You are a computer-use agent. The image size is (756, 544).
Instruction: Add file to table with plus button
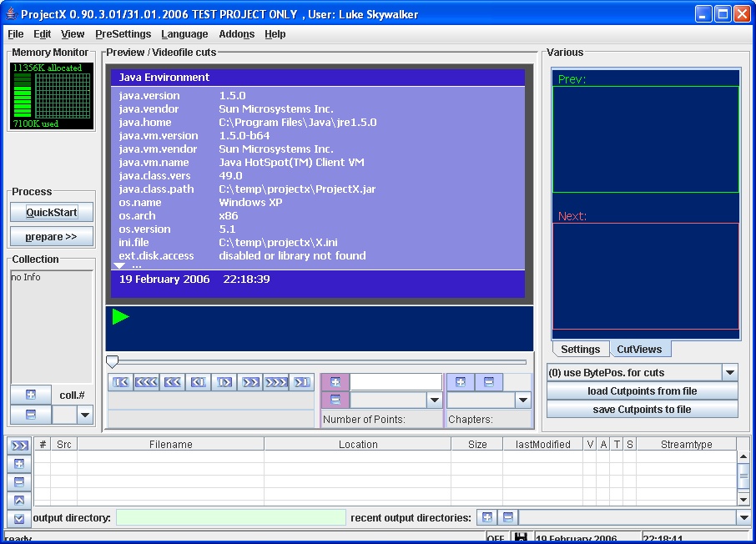19,463
